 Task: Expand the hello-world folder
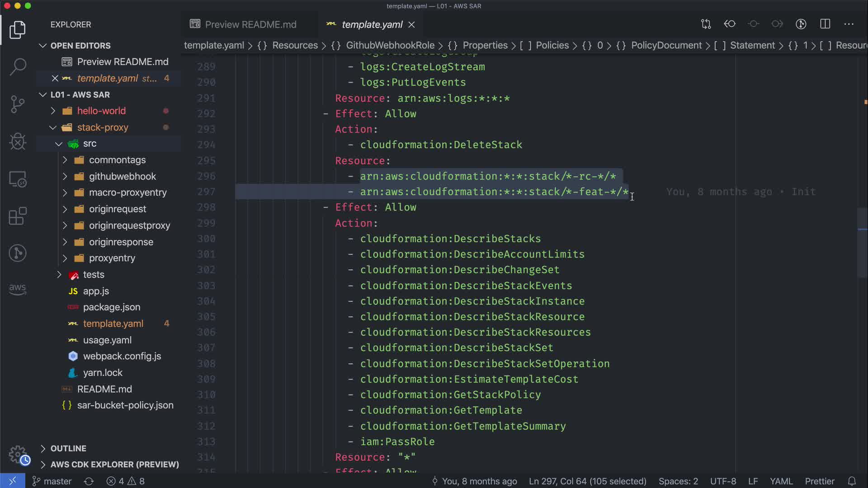pos(101,111)
